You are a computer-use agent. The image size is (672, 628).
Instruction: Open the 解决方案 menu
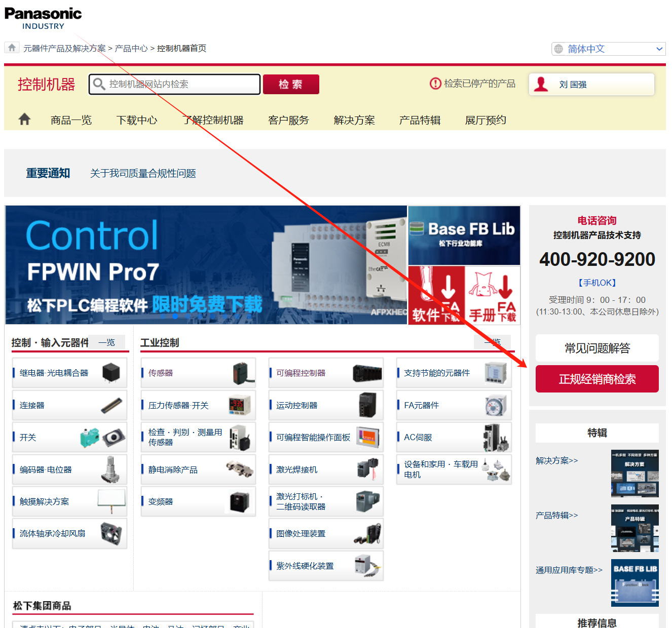[x=354, y=120]
